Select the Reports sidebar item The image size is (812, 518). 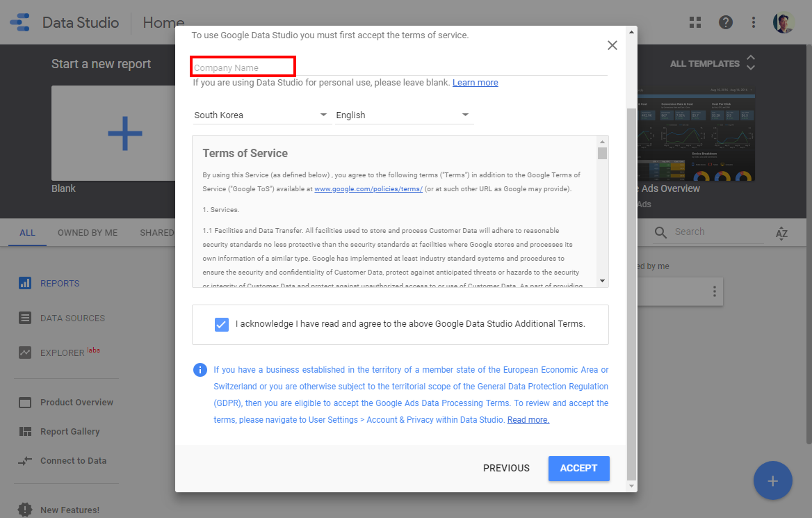60,283
